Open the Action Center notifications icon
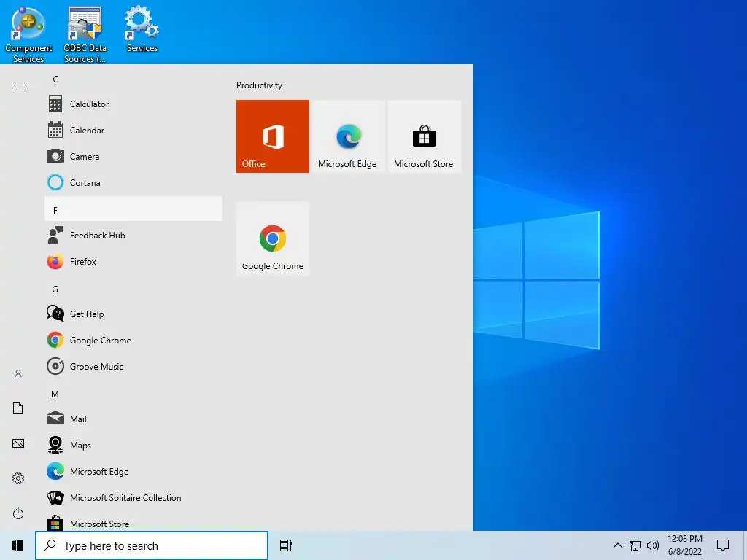 click(723, 545)
